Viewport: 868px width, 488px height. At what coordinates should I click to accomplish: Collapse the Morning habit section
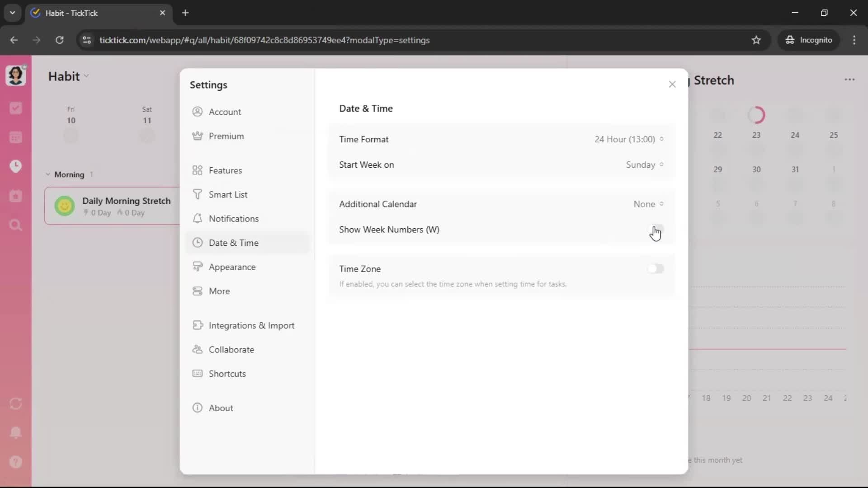pyautogui.click(x=48, y=174)
